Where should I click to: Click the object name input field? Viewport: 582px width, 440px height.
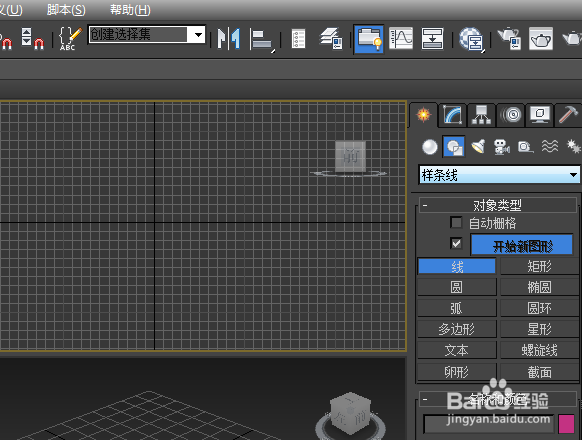click(488, 424)
